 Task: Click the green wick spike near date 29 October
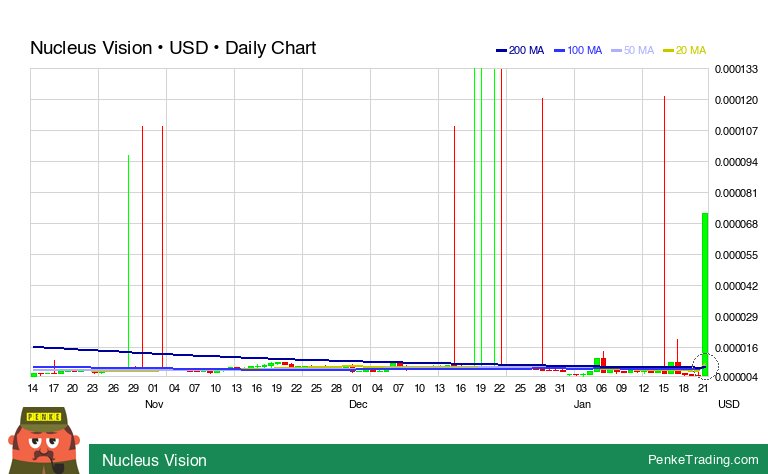click(x=129, y=261)
